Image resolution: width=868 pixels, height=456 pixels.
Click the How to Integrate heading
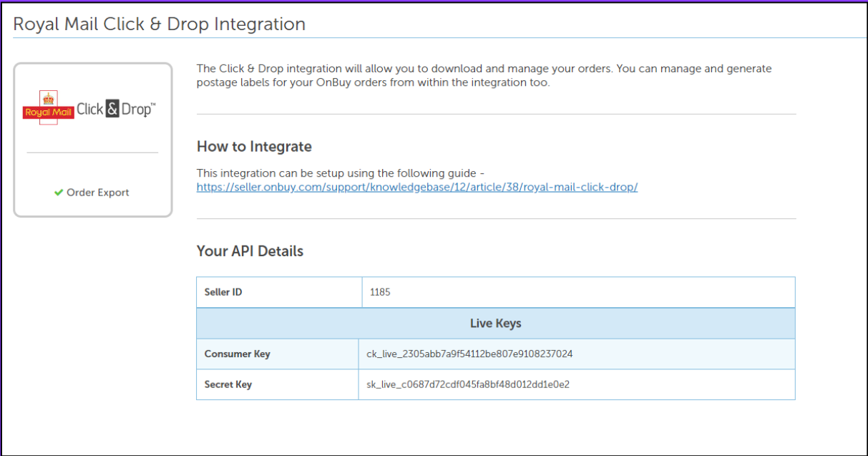coord(254,147)
